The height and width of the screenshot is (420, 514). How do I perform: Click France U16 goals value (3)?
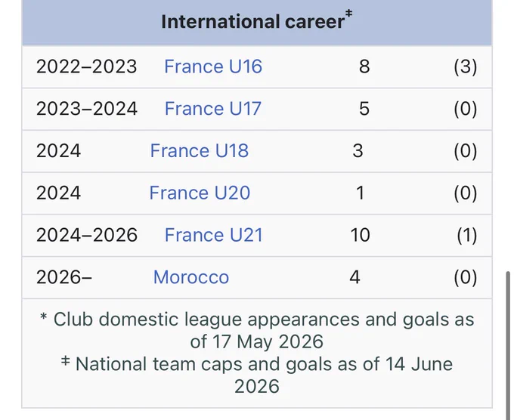point(466,66)
